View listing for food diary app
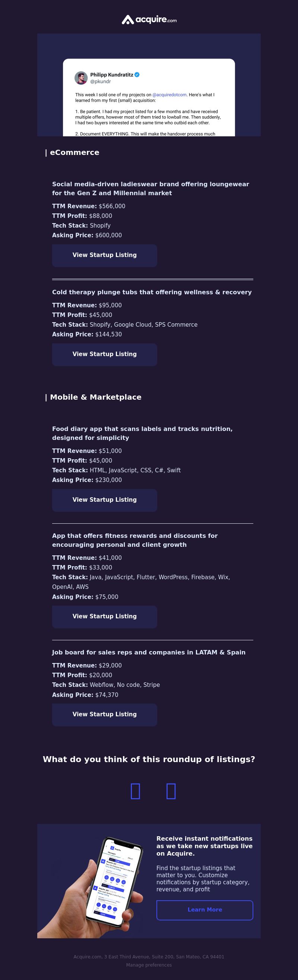The image size is (298, 980). (105, 500)
